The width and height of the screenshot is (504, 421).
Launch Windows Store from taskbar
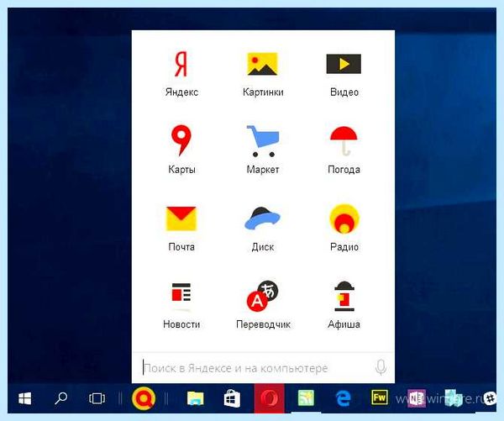pos(232,398)
